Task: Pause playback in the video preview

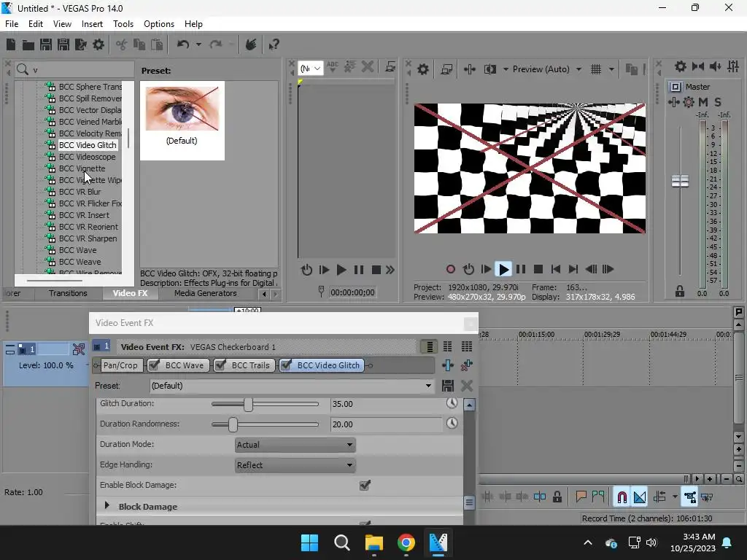Action: tap(521, 270)
